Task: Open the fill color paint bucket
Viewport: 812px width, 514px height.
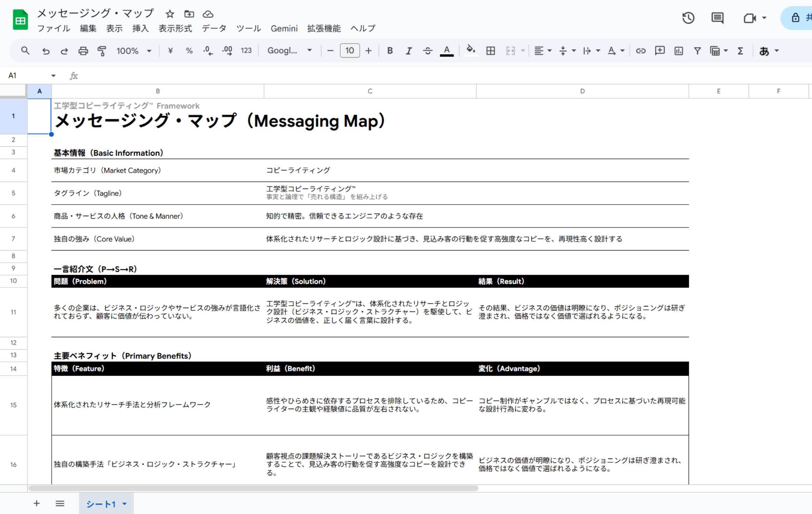Action: (x=471, y=50)
